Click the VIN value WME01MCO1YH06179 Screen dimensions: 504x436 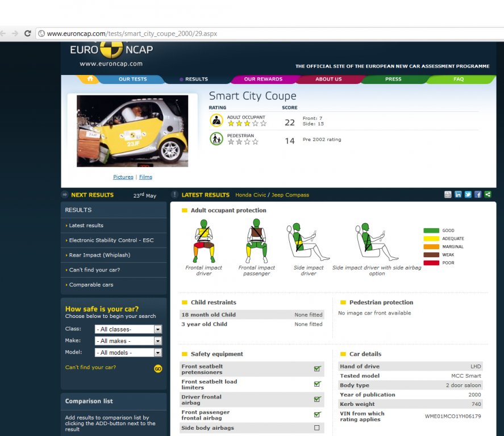[x=453, y=416]
